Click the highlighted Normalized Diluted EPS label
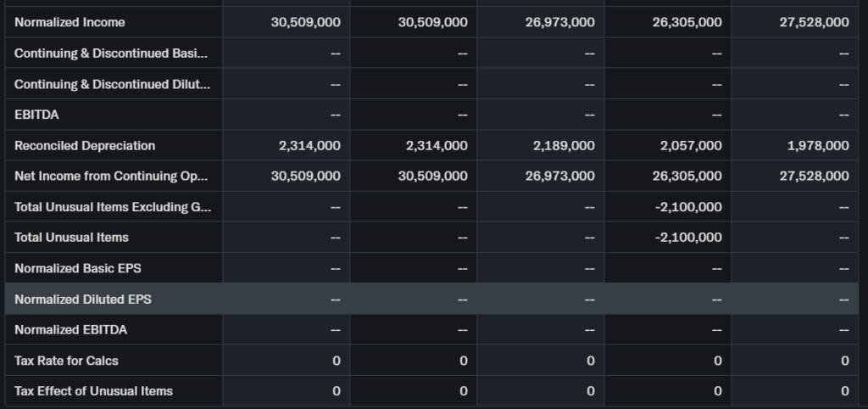This screenshot has width=868, height=409. (83, 299)
